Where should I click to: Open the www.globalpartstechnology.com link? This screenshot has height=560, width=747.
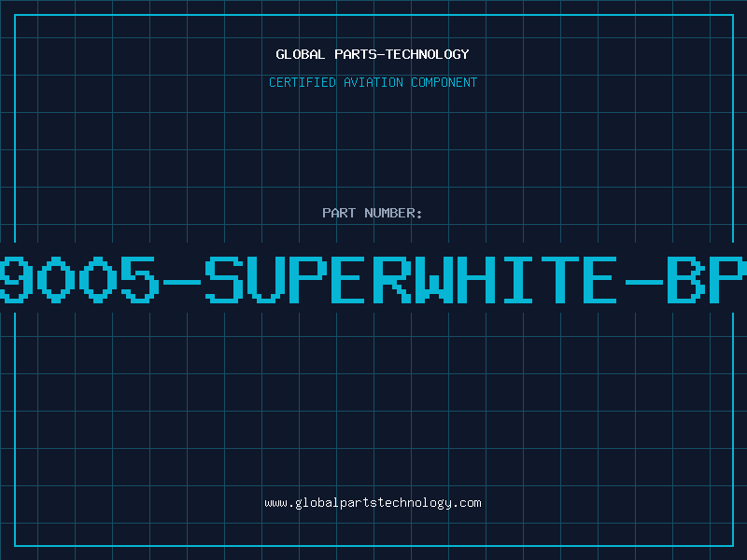coord(373,503)
